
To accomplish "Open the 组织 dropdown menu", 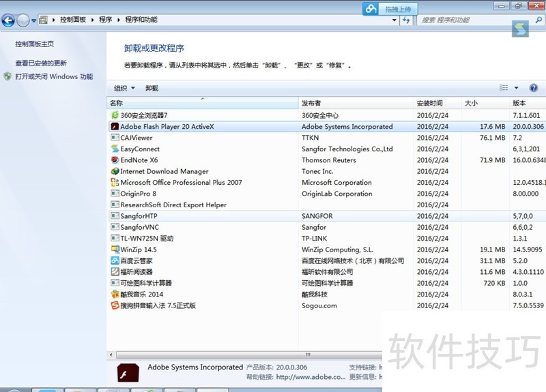I will coord(124,89).
